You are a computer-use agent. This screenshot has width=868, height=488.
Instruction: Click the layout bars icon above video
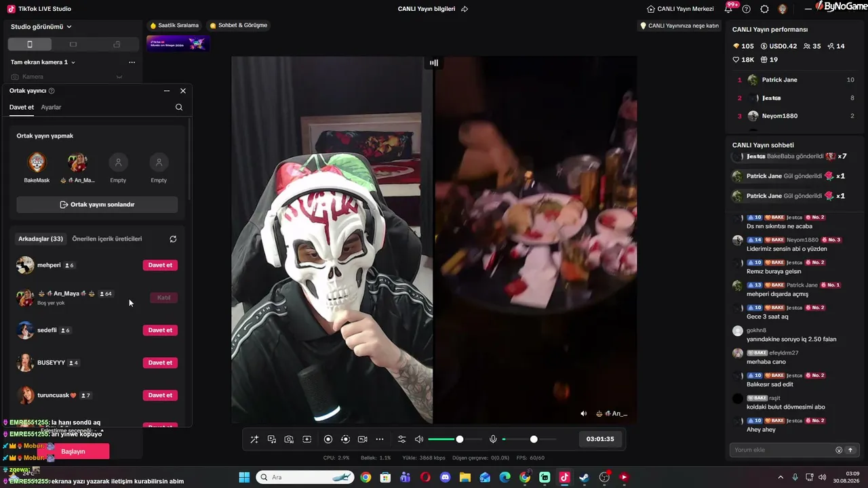(x=434, y=62)
